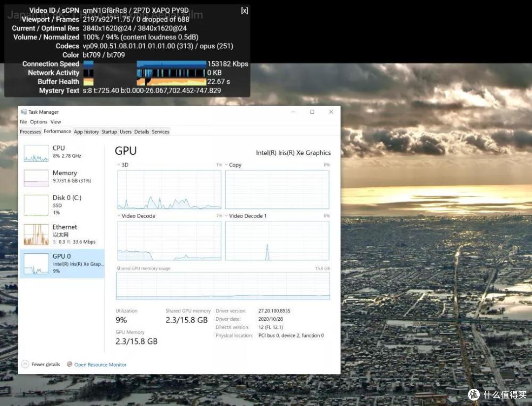Go to the Users tab
The width and height of the screenshot is (532, 406).
pos(126,132)
